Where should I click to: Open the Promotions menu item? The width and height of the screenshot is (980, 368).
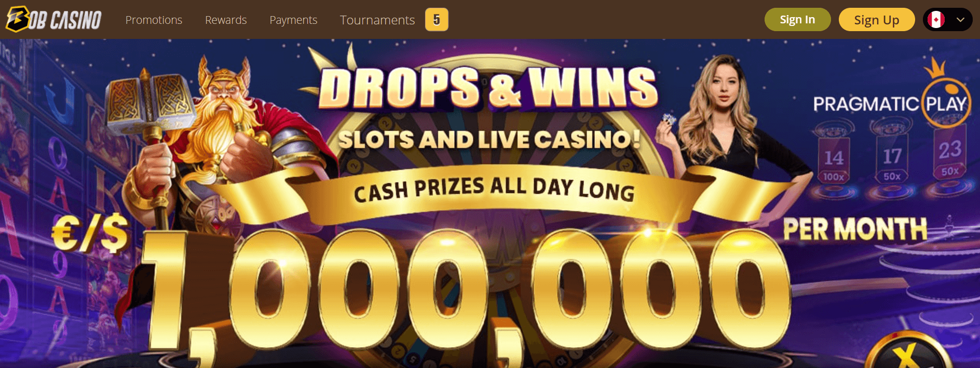[154, 20]
